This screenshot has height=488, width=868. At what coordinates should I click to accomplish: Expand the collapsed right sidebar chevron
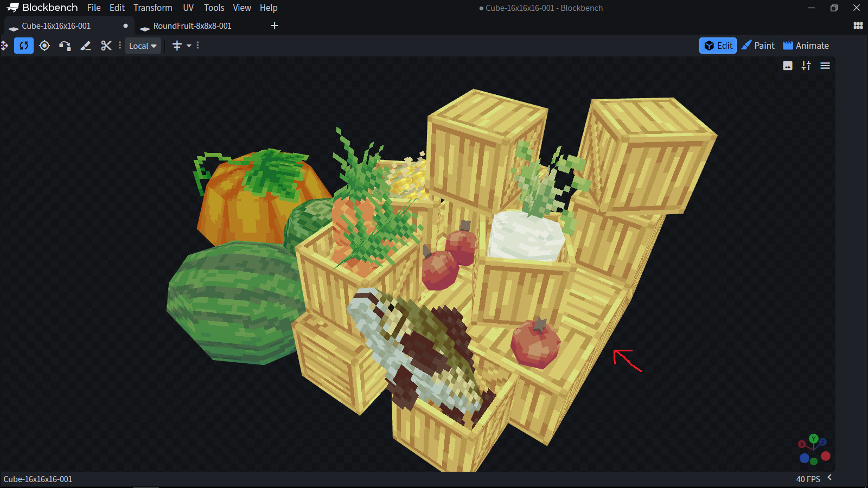pos(829,477)
